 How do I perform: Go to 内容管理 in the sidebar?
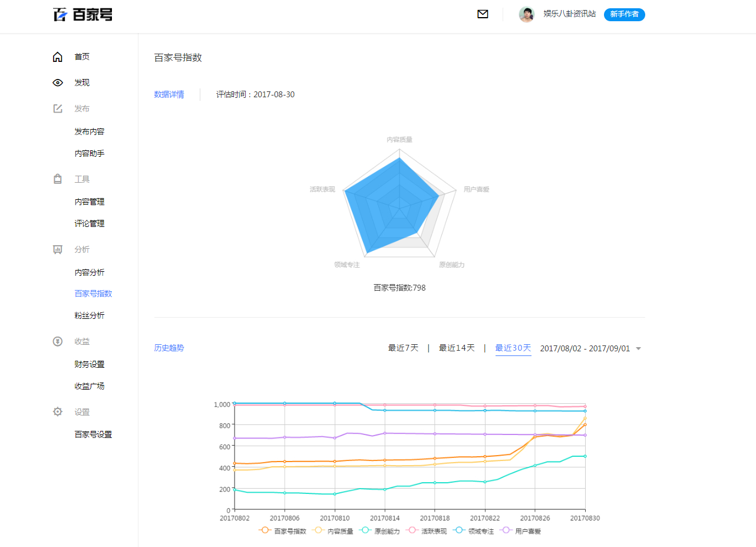(x=90, y=202)
